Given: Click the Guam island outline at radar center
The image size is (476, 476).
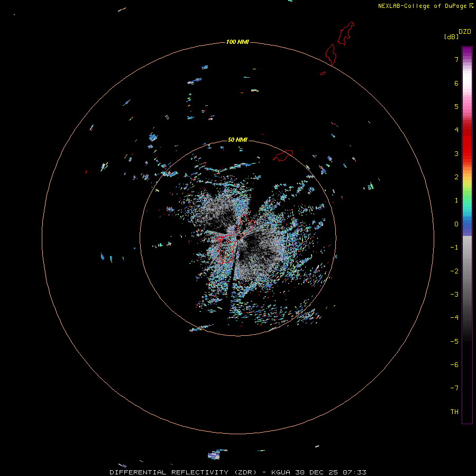Looking at the screenshot, I should coord(235,239).
